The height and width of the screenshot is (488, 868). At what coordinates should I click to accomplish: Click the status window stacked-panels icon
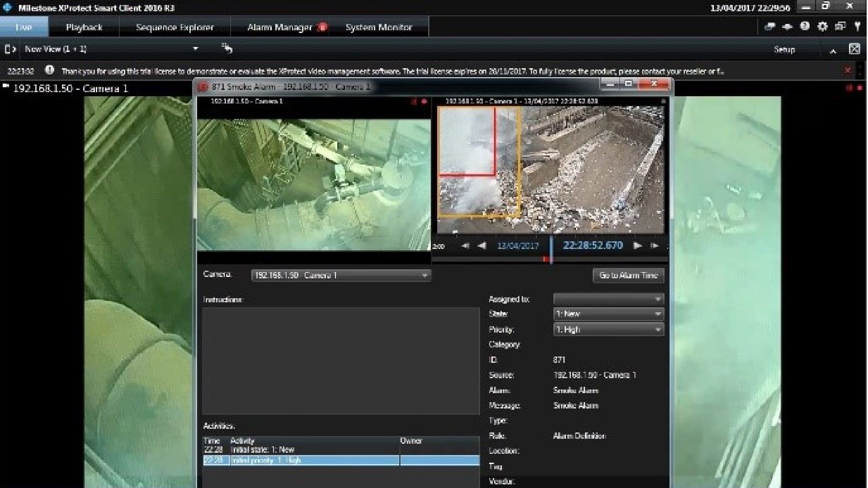coord(769,27)
